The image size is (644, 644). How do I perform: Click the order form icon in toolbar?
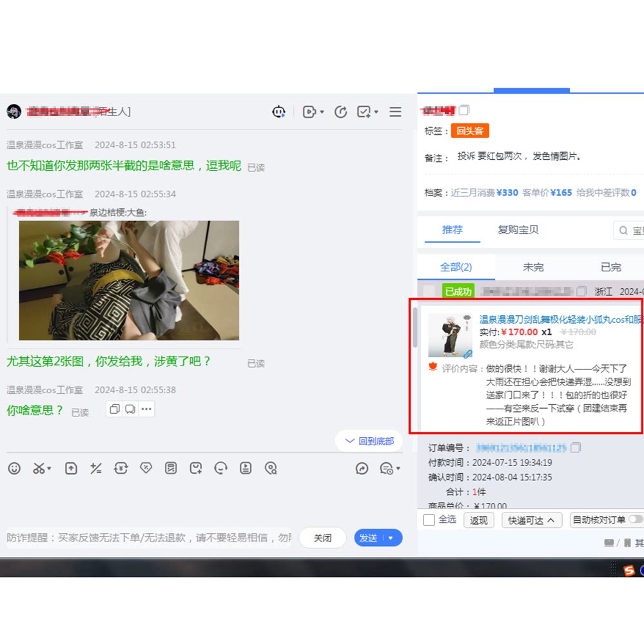click(x=171, y=468)
